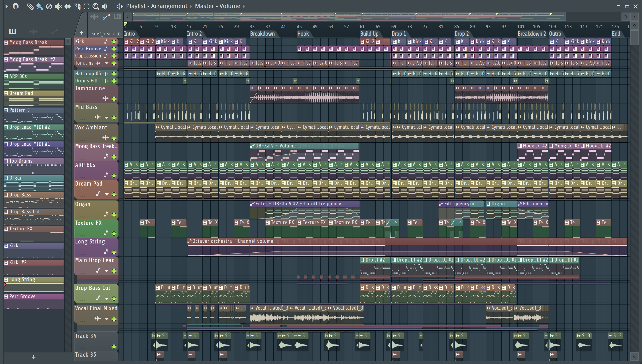Click the song overview minimap strip

pos(349,17)
